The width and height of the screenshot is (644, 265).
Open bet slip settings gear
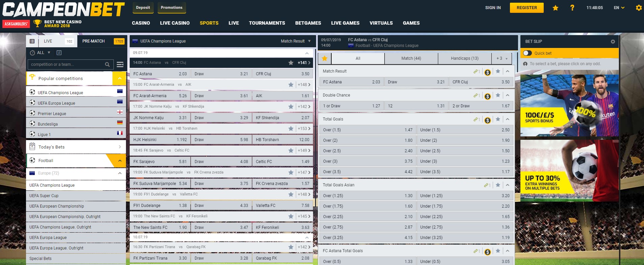(613, 42)
